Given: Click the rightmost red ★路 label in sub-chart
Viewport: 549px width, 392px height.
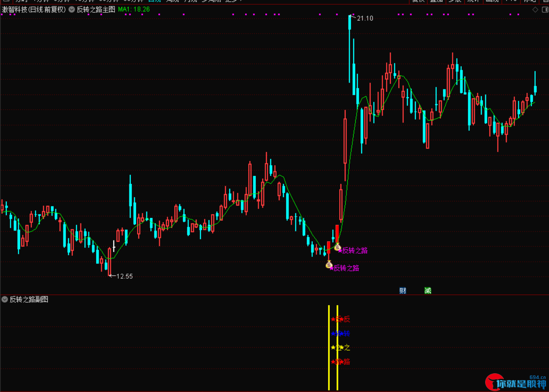Looking at the screenshot, I should point(344,362).
